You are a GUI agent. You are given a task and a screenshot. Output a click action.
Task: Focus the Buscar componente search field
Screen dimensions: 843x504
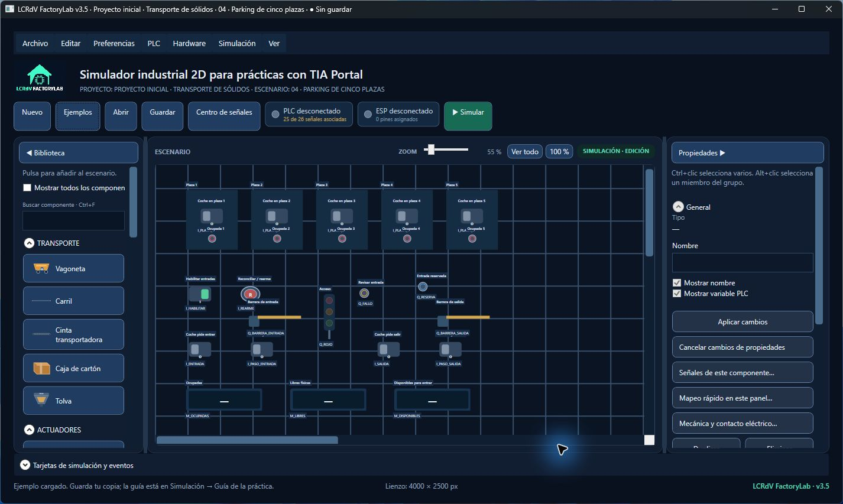(x=73, y=220)
